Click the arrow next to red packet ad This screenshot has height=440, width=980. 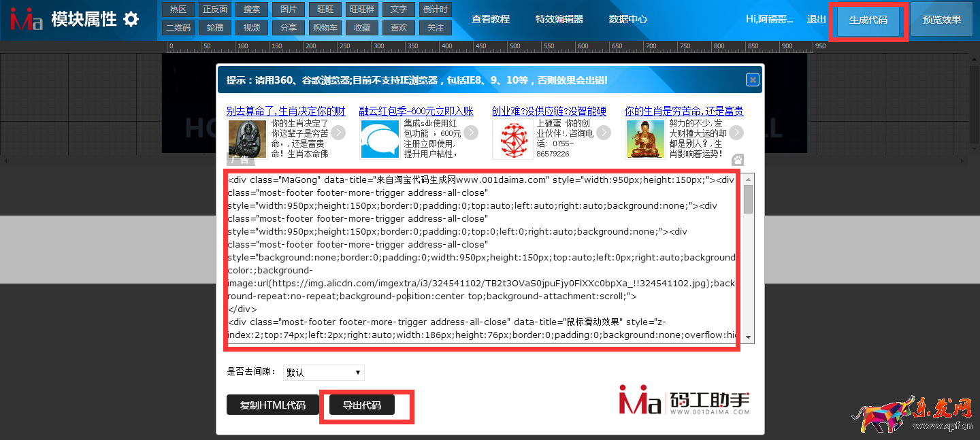click(x=471, y=133)
